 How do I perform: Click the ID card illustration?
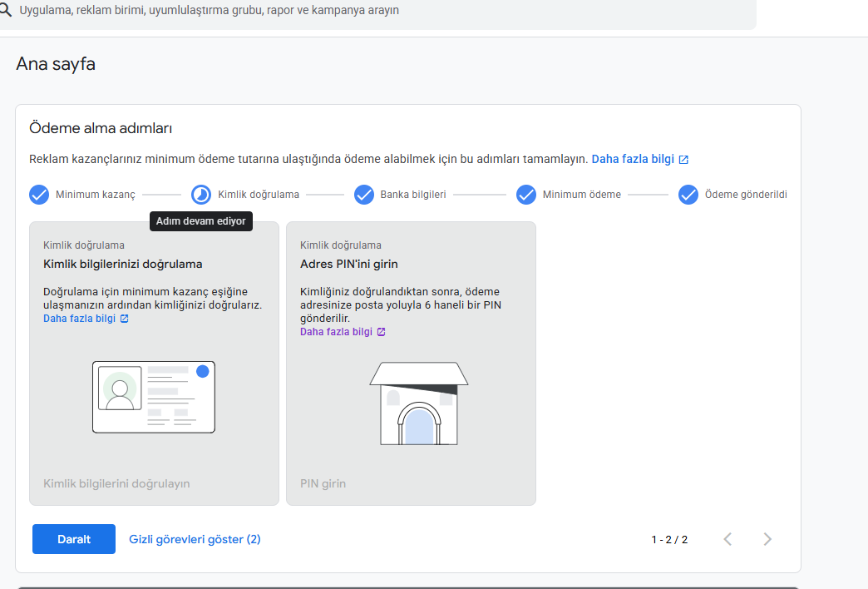[153, 397]
